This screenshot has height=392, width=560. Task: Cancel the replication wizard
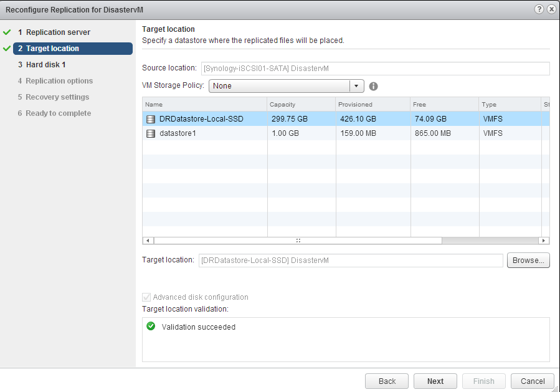tap(532, 381)
